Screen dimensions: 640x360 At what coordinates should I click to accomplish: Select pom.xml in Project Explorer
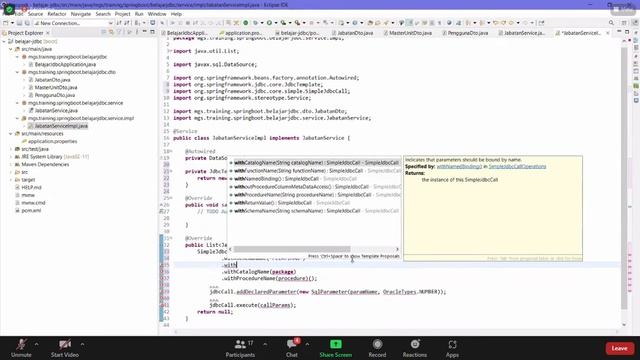(31, 211)
